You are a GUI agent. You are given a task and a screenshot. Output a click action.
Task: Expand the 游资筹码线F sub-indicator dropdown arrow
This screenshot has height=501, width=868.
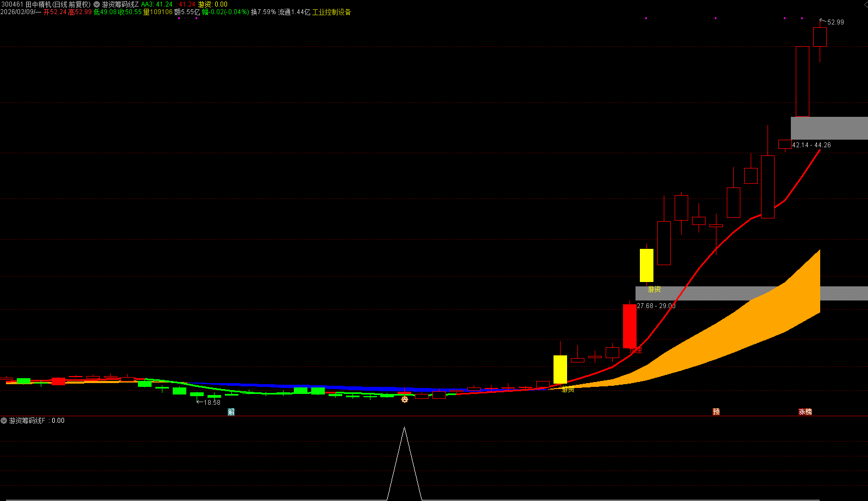4,421
